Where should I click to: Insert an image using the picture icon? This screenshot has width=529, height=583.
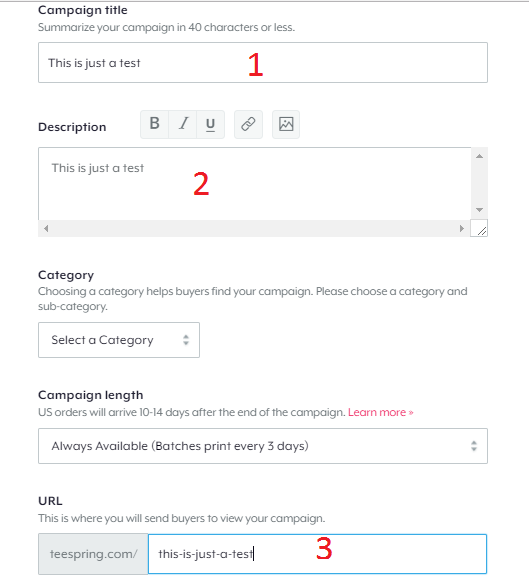coord(286,124)
